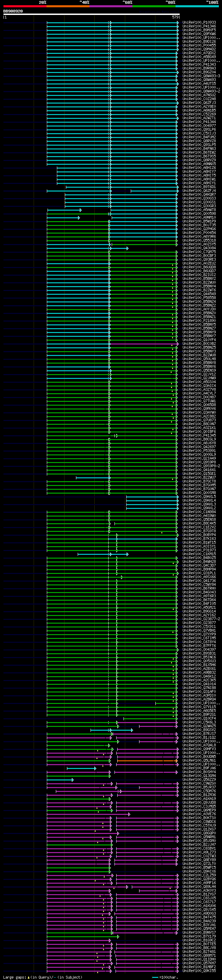Screen dimensions: 222x980
Task: Click the UniRef100_B9GSV2 label
Action: point(199,730)
